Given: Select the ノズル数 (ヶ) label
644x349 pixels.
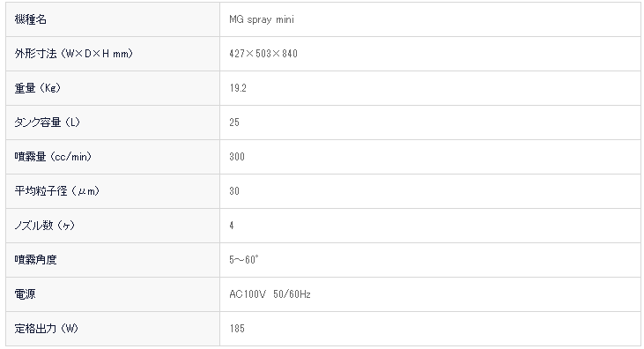Looking at the screenshot, I should click(44, 226).
